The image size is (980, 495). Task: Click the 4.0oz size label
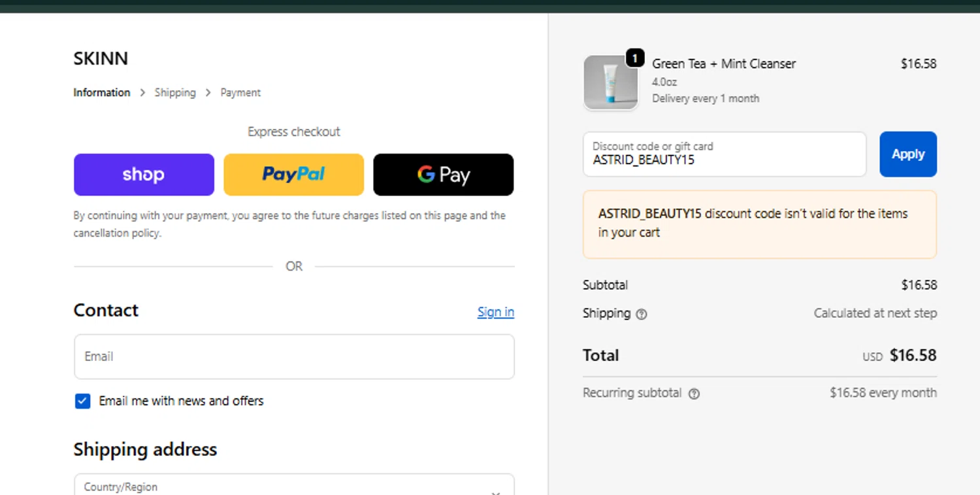click(664, 82)
